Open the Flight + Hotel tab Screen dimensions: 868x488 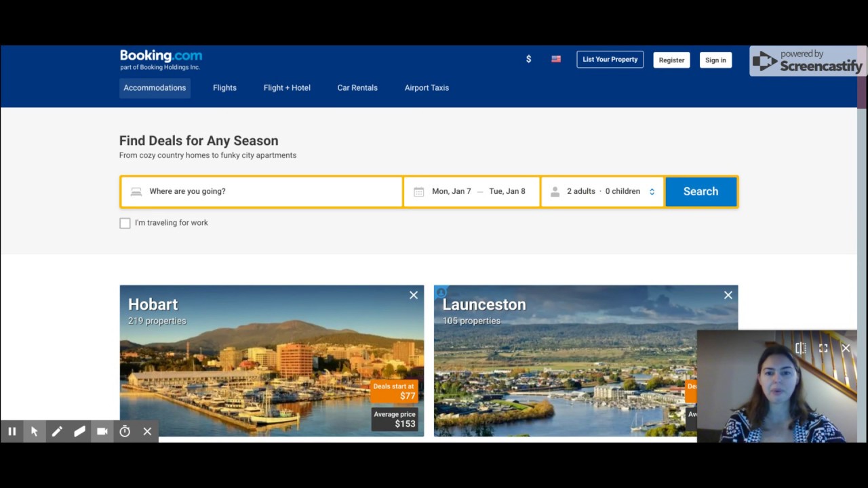click(x=287, y=88)
